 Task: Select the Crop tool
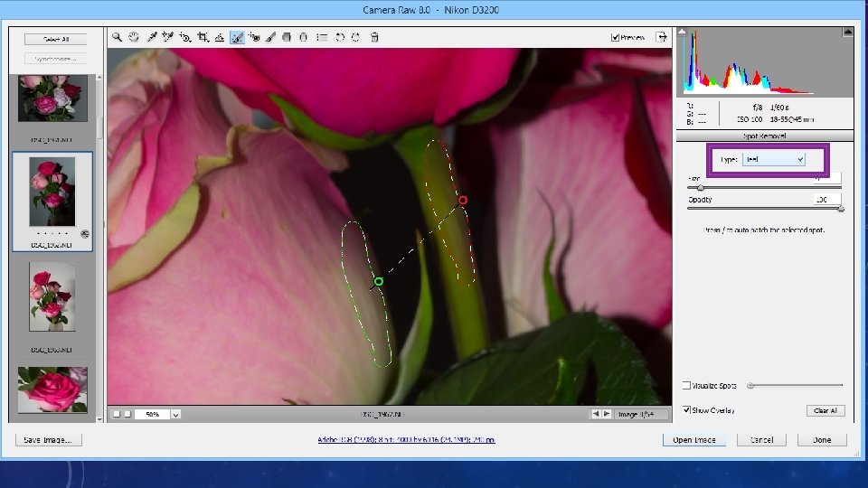coord(203,37)
